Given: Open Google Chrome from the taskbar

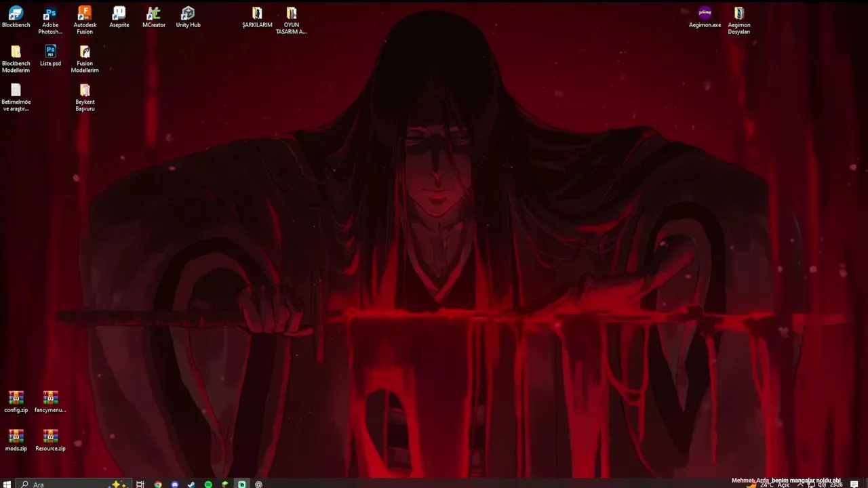Looking at the screenshot, I should point(158,484).
